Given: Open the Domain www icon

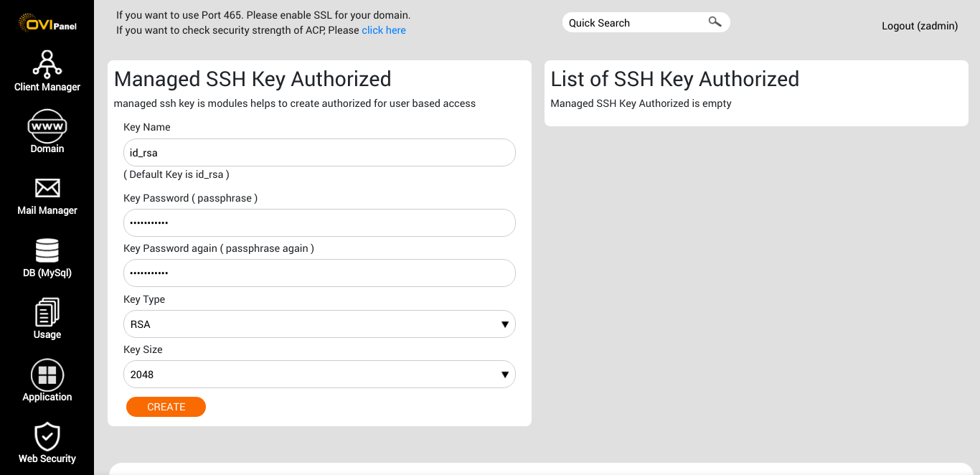Looking at the screenshot, I should (47, 126).
